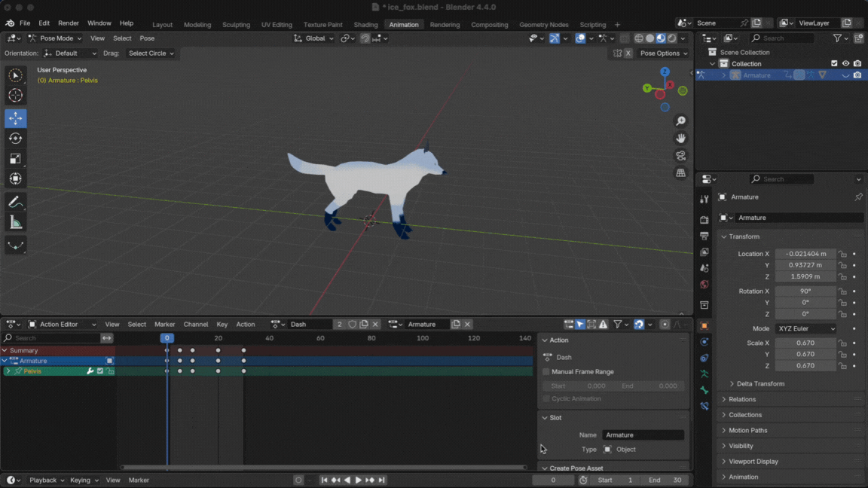The height and width of the screenshot is (488, 868).
Task: Jump to the last frame
Action: coord(381,480)
